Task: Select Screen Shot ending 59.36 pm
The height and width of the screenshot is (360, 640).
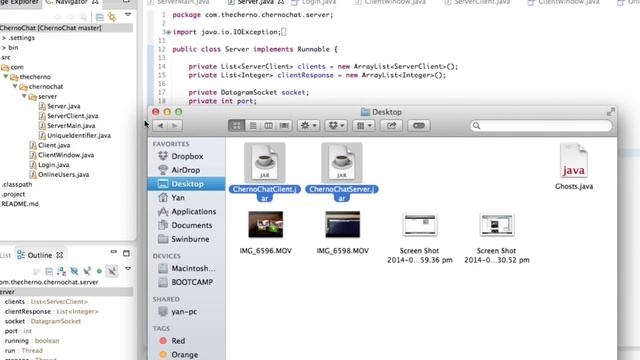Action: [x=420, y=225]
